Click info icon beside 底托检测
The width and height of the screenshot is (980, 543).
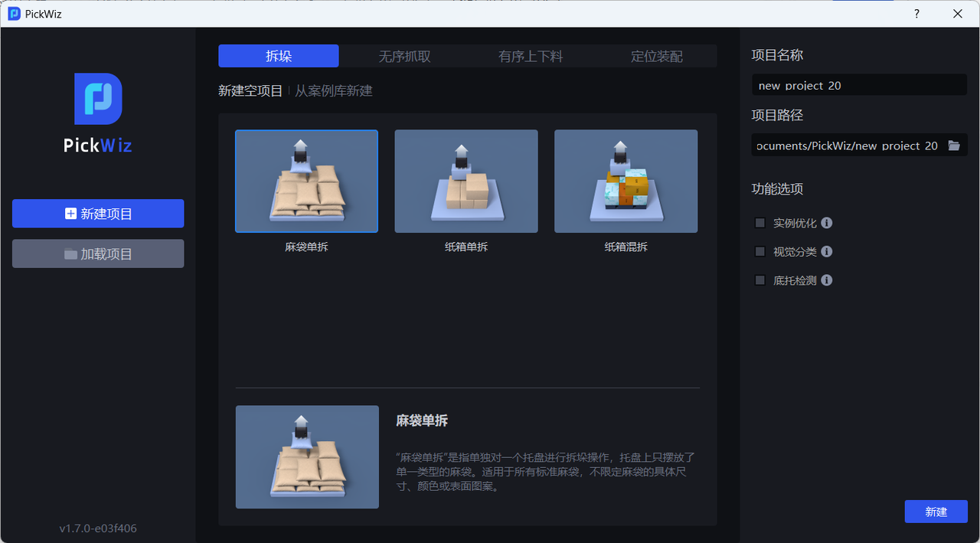pyautogui.click(x=827, y=280)
